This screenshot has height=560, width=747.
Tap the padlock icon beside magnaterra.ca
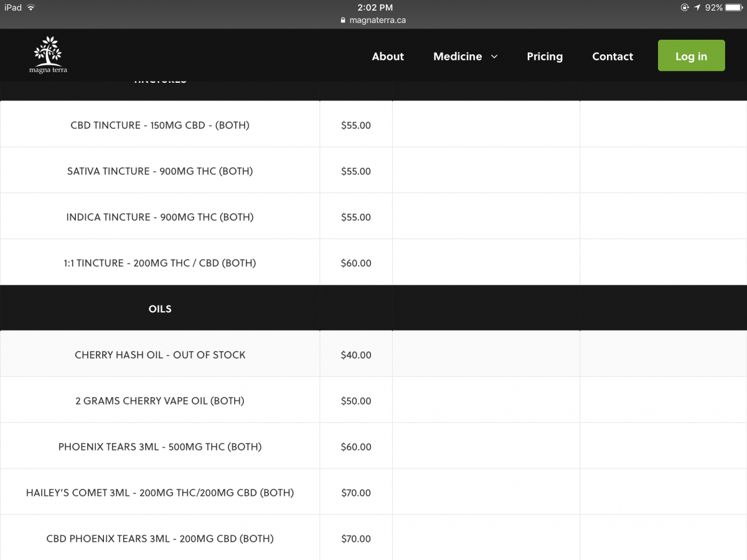343,20
